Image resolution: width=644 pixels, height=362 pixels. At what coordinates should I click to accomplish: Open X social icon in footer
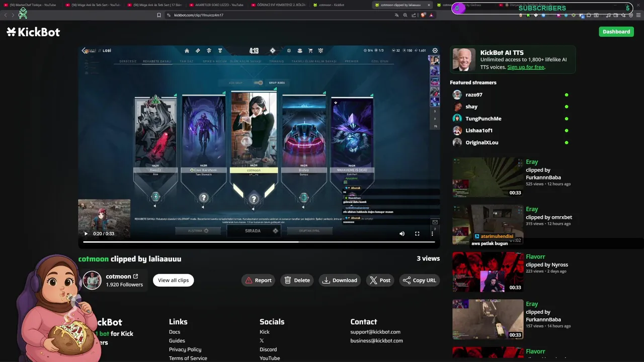coord(262,341)
